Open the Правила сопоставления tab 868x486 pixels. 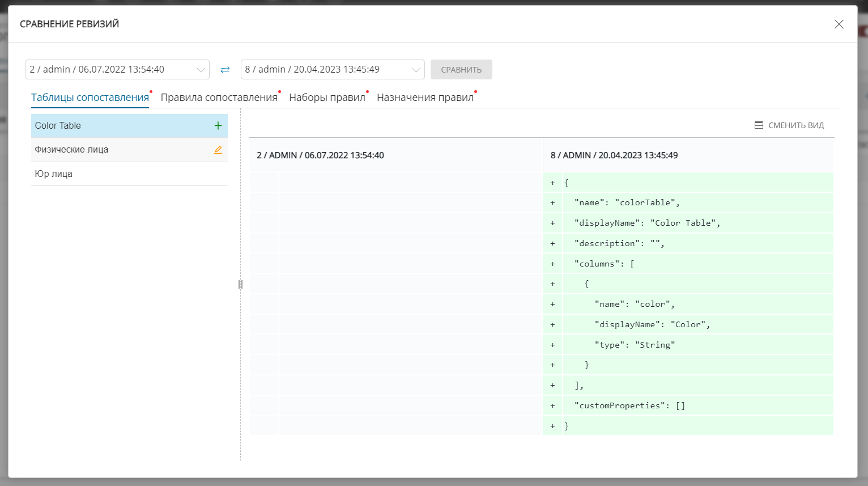point(219,98)
